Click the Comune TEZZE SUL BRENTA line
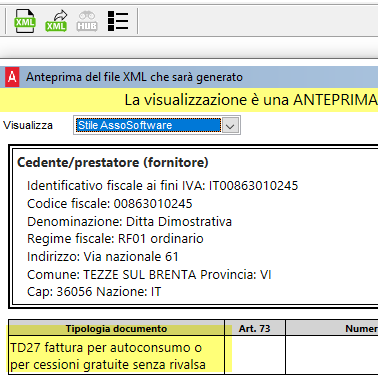 coord(149,275)
